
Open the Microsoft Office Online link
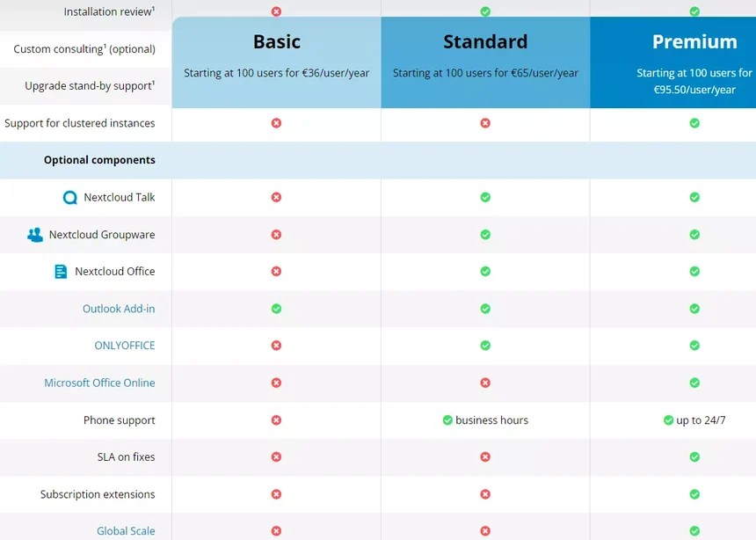99,383
